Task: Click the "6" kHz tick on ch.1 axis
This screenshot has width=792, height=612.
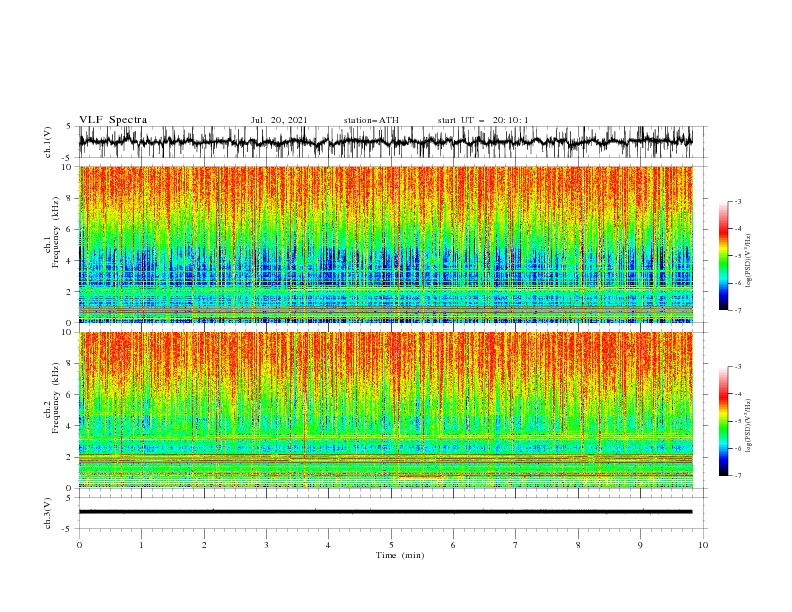Action: pyautogui.click(x=70, y=229)
